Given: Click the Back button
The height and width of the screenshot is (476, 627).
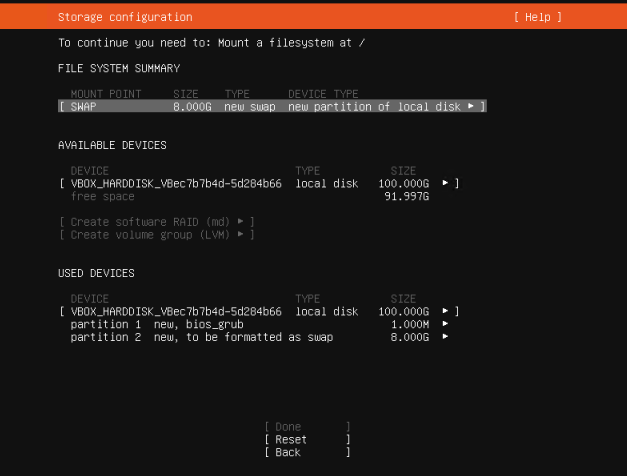Looking at the screenshot, I should coord(307,452).
